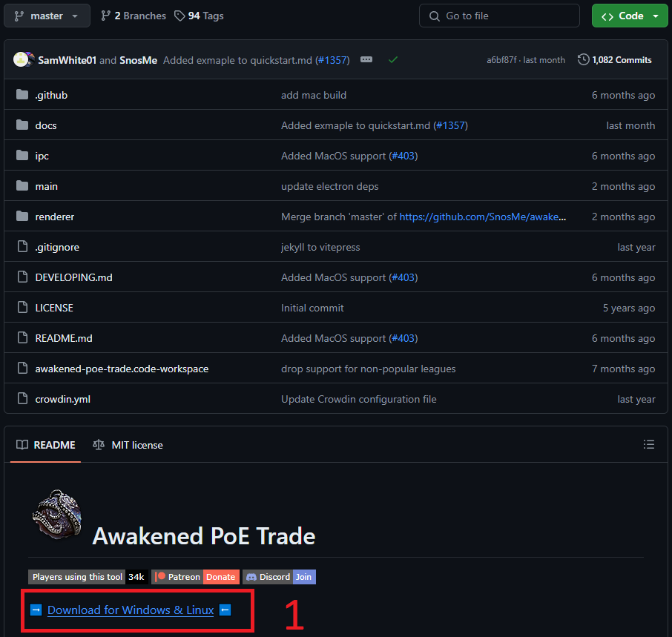Open the DEVELOPING.md file

tap(73, 277)
